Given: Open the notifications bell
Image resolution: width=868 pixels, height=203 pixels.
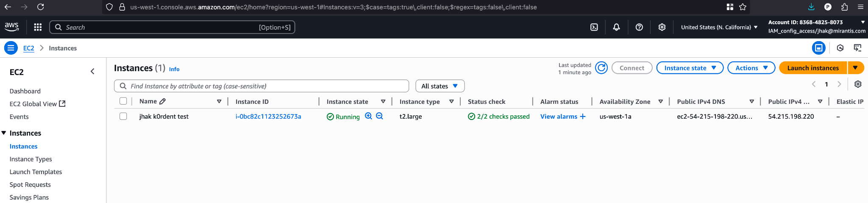Looking at the screenshot, I should 616,27.
